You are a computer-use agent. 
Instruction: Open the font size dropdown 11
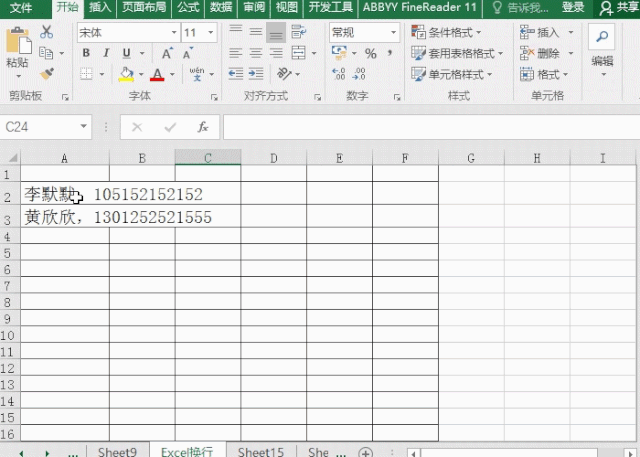click(211, 33)
